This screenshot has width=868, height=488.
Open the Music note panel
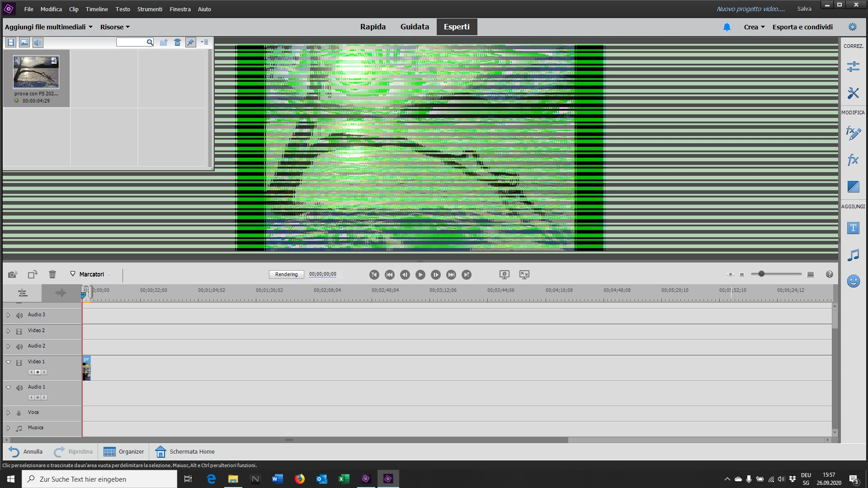click(853, 255)
